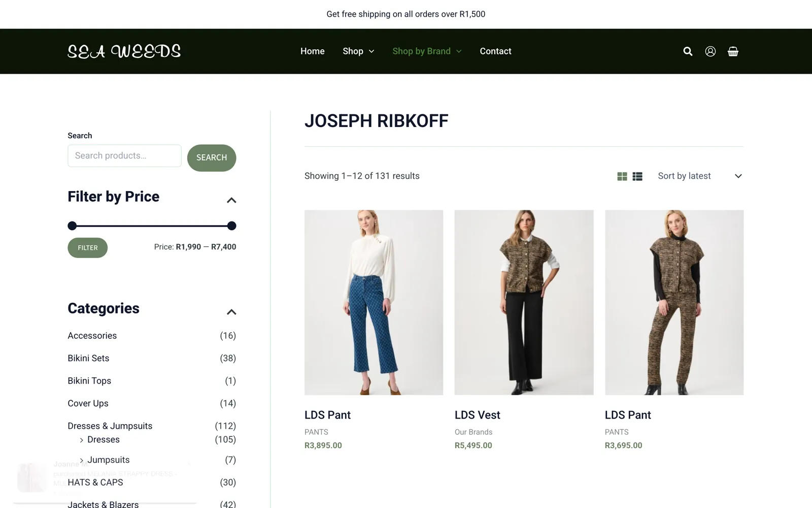This screenshot has width=812, height=508.
Task: Open the Bikini Sets category
Action: tap(88, 358)
